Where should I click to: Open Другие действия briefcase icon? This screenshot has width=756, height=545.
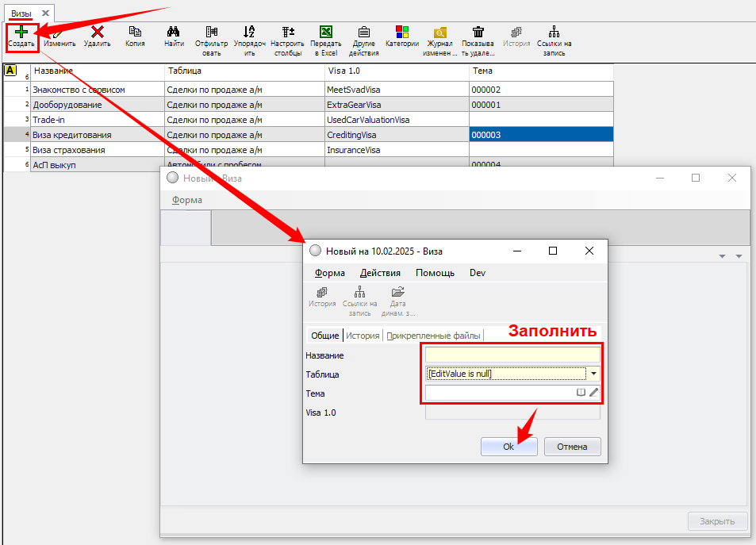[363, 33]
